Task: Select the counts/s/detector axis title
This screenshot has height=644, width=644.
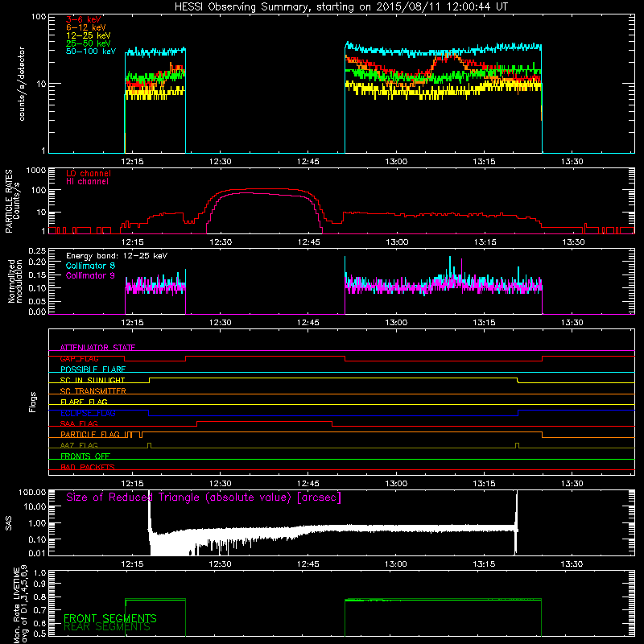Action: tap(22, 84)
